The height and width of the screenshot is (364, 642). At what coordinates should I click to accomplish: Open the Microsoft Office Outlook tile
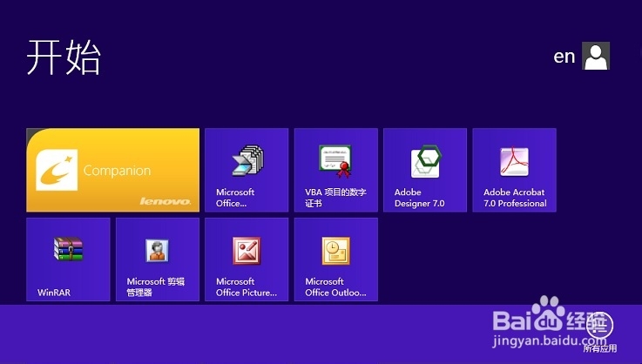click(335, 260)
